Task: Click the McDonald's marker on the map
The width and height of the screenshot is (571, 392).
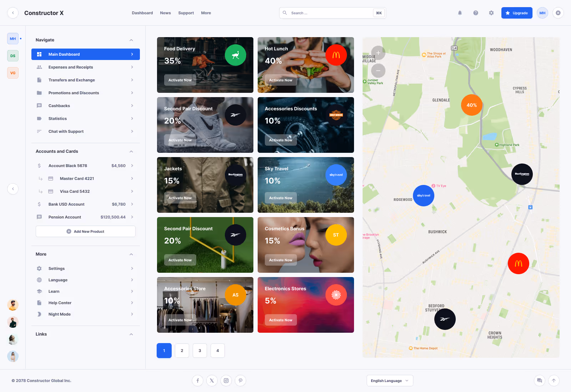Action: point(519,263)
